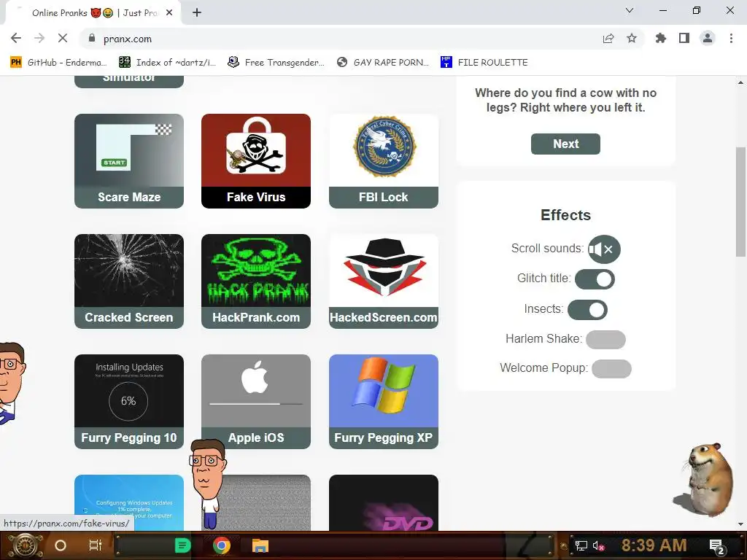Screen dimensions: 747x560
Task: Open the Fake Virus prank tile
Action: point(256,161)
